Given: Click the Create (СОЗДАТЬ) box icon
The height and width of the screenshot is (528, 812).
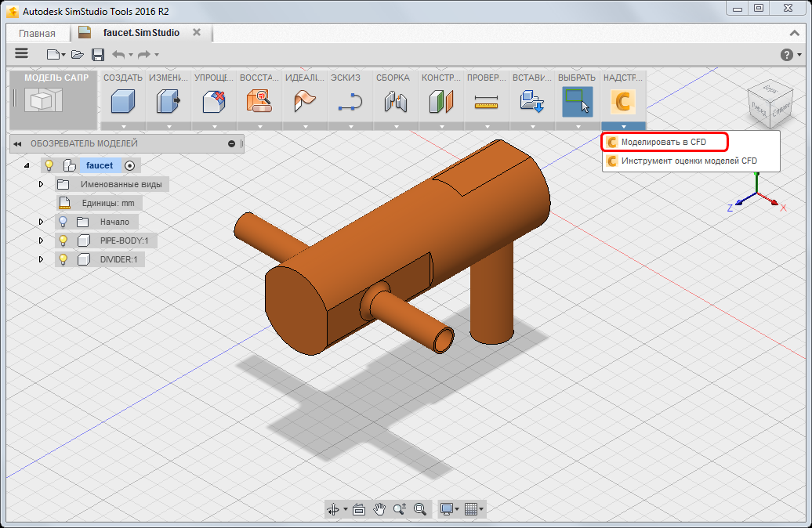Looking at the screenshot, I should pos(123,101).
